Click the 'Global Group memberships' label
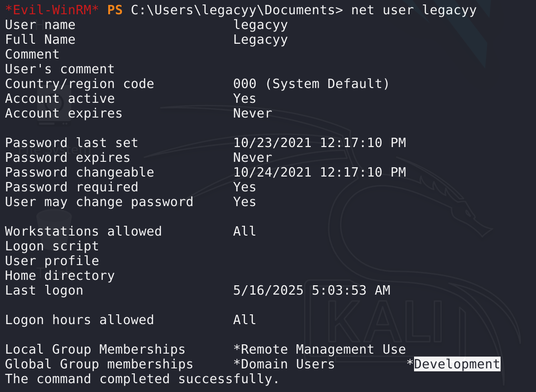Image resolution: width=536 pixels, height=392 pixels. (99, 364)
